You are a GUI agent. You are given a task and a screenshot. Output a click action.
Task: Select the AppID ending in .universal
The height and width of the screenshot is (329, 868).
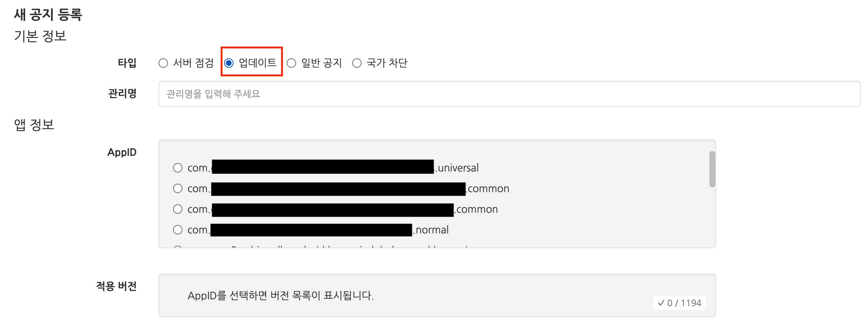178,168
